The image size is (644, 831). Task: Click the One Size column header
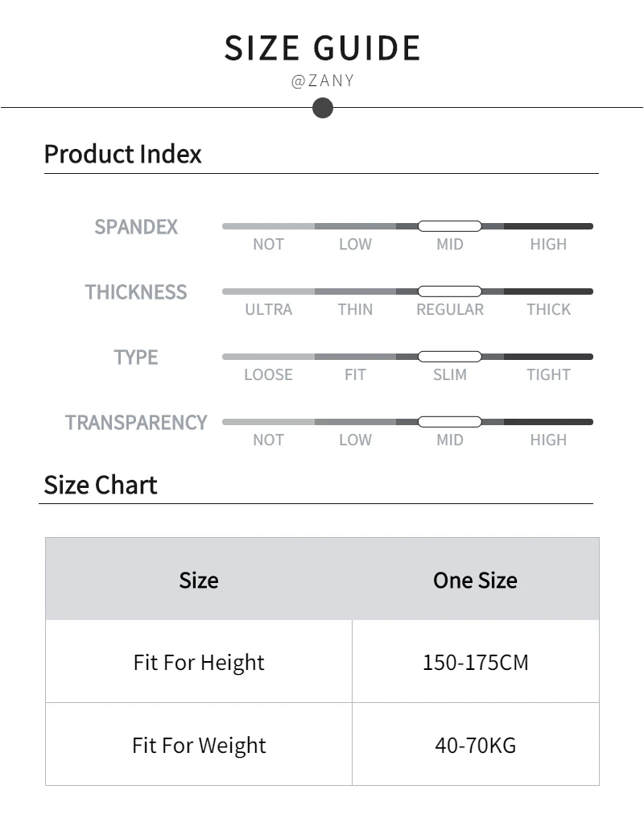tap(475, 580)
